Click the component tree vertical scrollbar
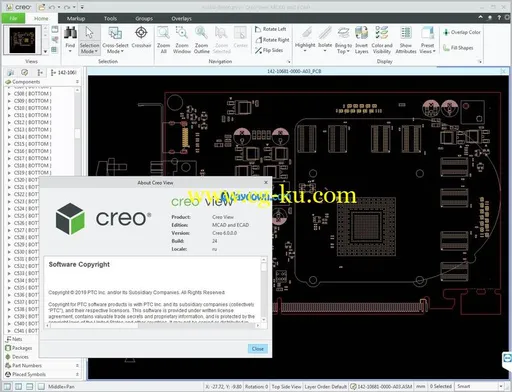The height and width of the screenshot is (392, 512). [77, 133]
